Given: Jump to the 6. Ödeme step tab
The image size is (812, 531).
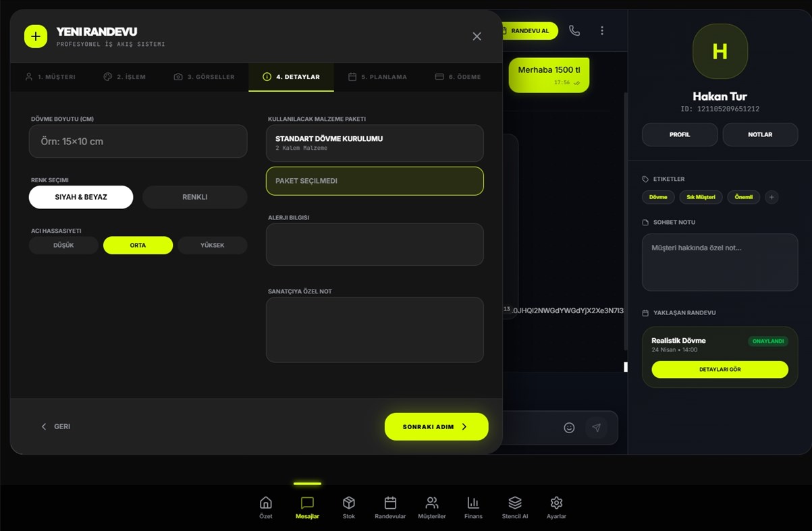Looking at the screenshot, I should click(x=458, y=77).
